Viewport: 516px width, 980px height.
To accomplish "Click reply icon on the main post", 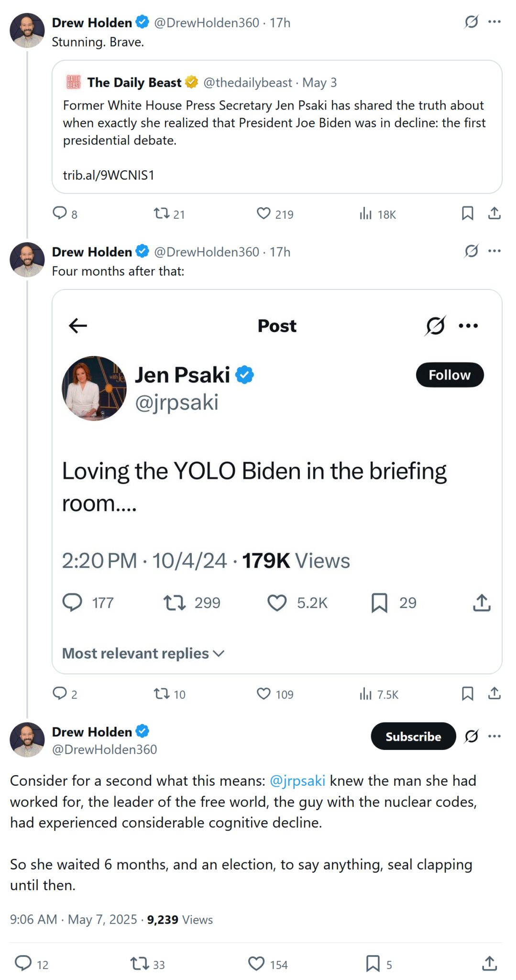I will (x=23, y=963).
